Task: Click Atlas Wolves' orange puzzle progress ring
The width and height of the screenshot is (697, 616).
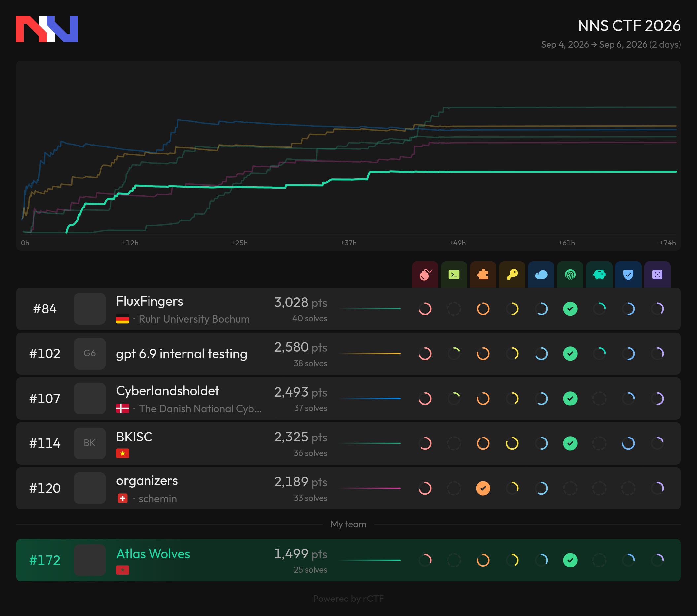Action: [483, 560]
